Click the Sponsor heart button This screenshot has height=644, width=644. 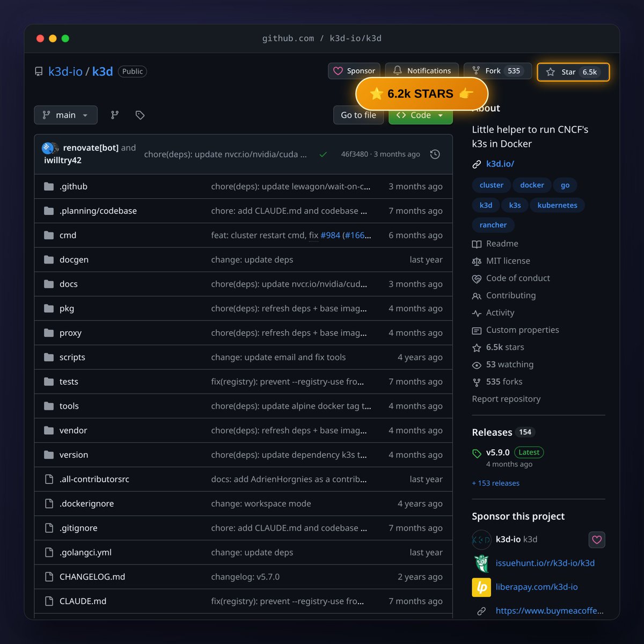tap(354, 71)
